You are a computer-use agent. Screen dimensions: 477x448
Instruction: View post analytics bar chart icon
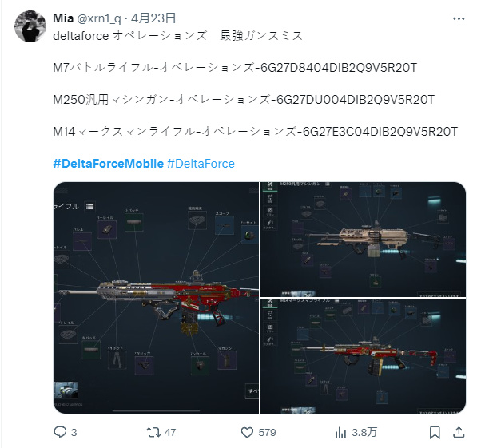[340, 432]
